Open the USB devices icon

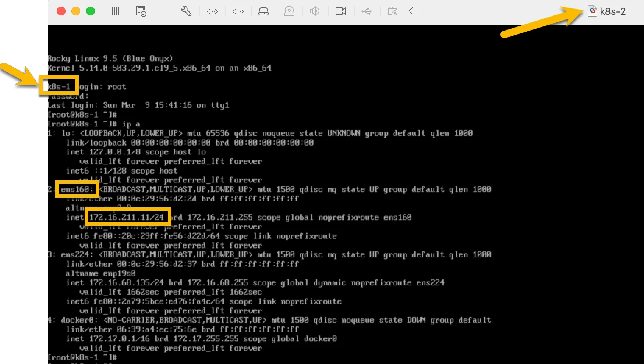(366, 11)
